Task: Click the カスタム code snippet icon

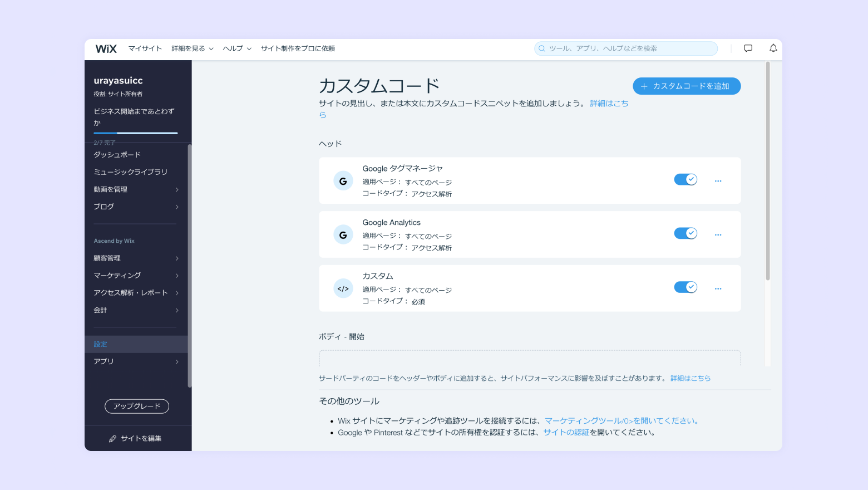Action: [x=343, y=288]
